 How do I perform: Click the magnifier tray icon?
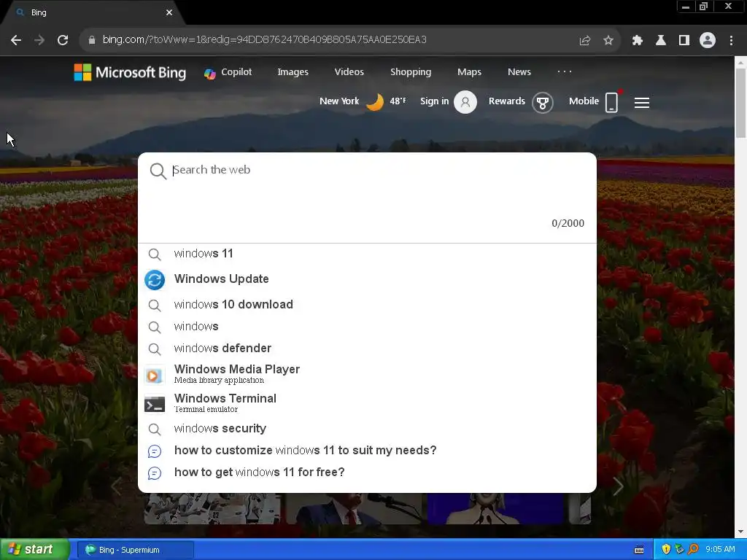tap(693, 550)
